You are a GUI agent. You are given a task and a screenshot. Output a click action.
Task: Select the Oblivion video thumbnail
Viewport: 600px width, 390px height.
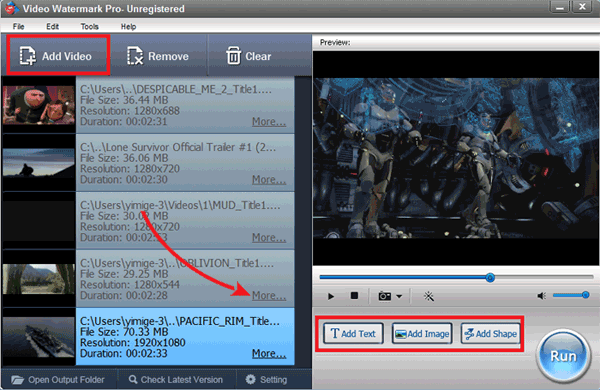(x=39, y=279)
